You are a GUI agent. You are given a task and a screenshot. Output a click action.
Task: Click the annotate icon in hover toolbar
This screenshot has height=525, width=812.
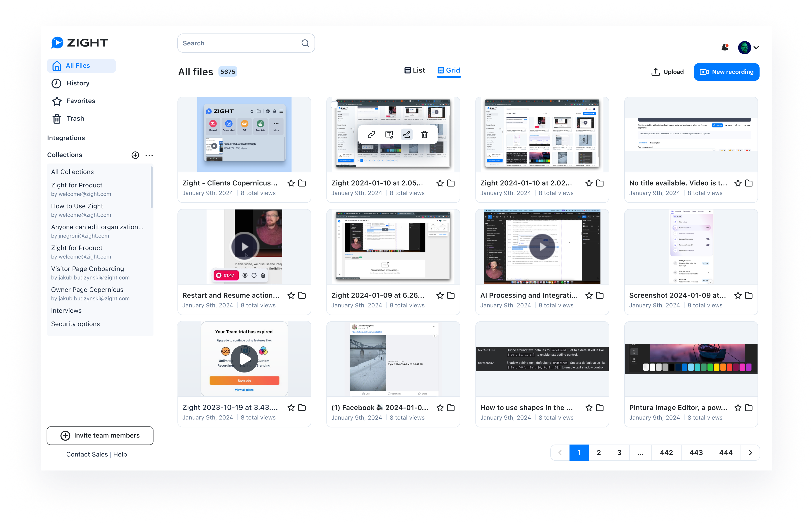click(407, 135)
